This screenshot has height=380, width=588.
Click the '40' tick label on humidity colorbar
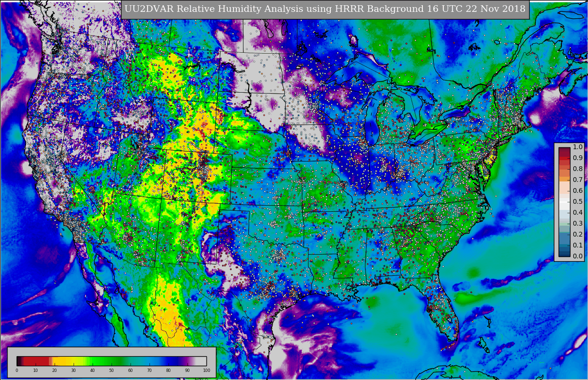point(93,370)
